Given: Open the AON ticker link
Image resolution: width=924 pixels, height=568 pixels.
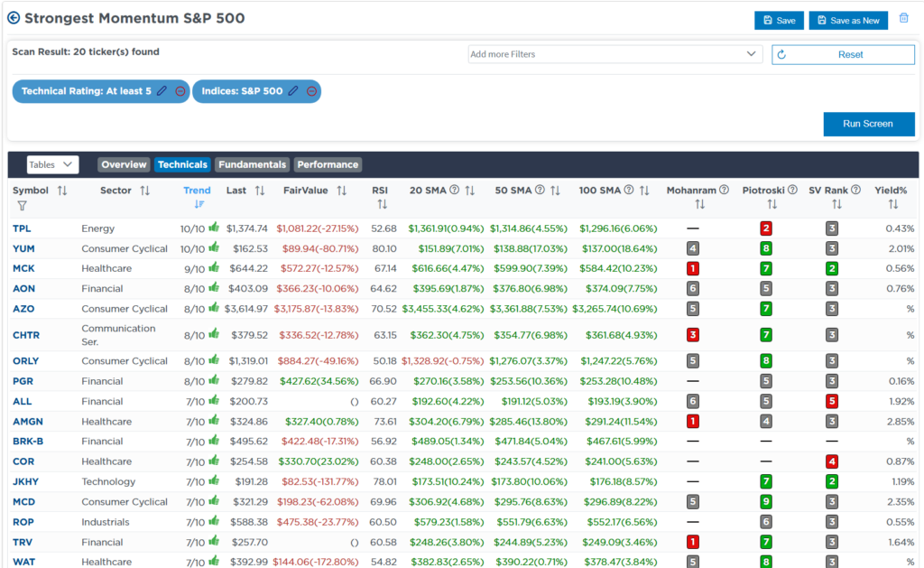Looking at the screenshot, I should tap(23, 288).
